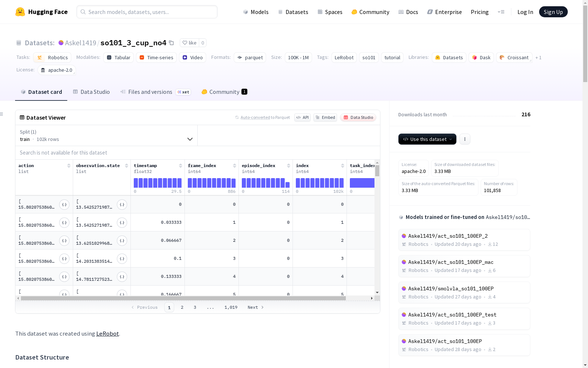The width and height of the screenshot is (588, 368).
Task: Open the Auto-converted to Parquet link
Action: (262, 117)
